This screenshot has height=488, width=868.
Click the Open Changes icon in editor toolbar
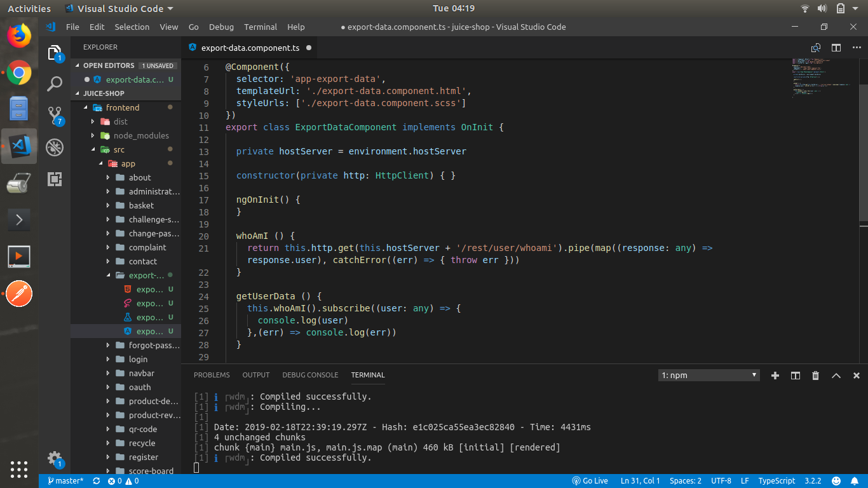pyautogui.click(x=816, y=48)
